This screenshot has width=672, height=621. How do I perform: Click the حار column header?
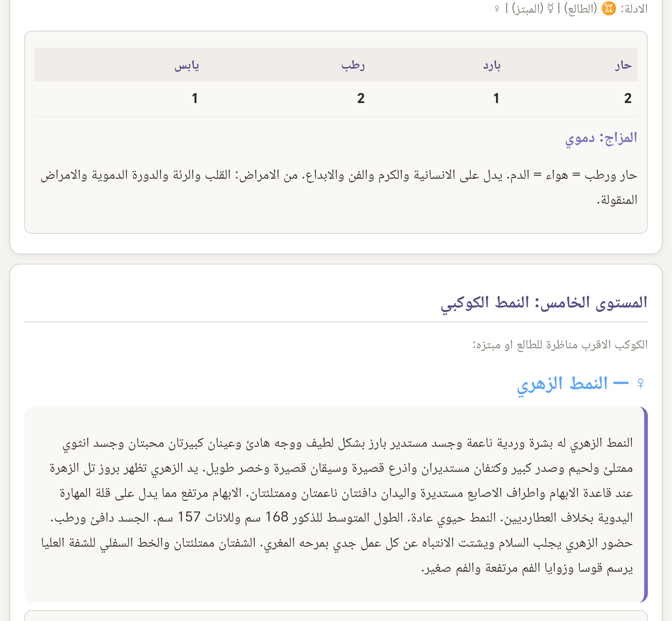pyautogui.click(x=623, y=65)
